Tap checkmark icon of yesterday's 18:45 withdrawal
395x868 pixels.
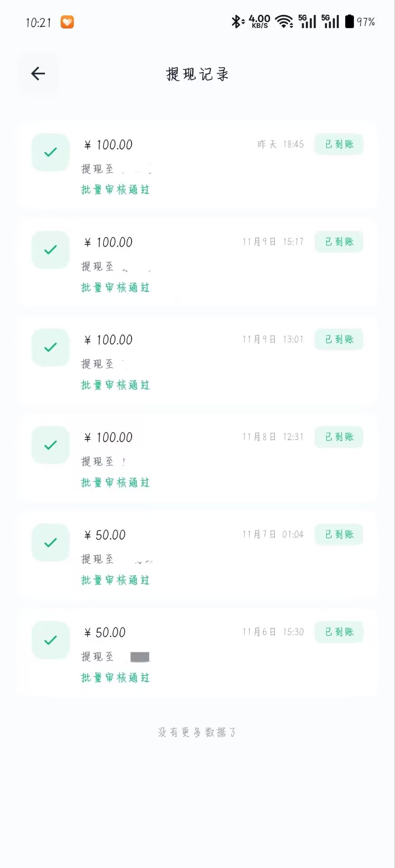(x=51, y=152)
